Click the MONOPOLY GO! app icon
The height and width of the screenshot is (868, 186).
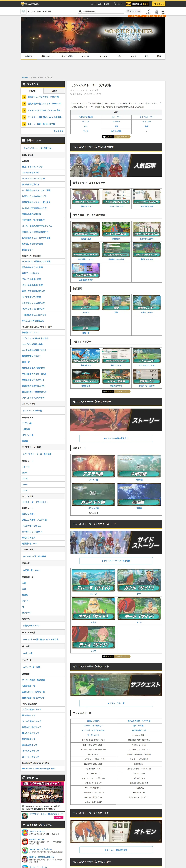pyautogui.click(x=25, y=841)
